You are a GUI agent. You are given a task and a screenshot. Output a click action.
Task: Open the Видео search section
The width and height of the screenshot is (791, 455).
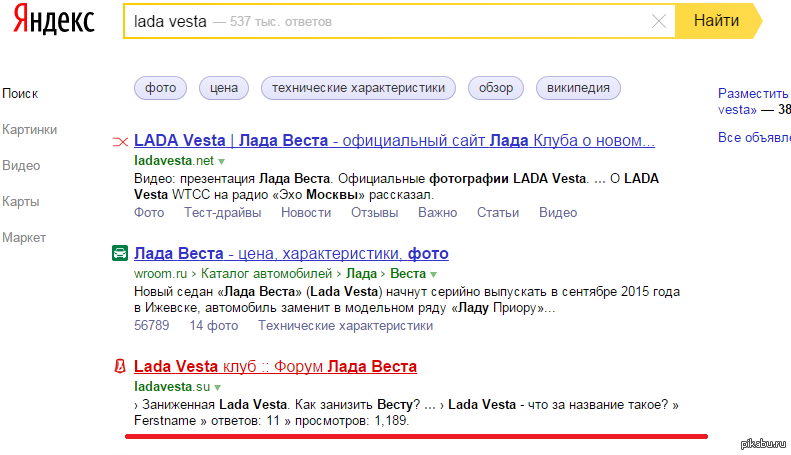22,165
